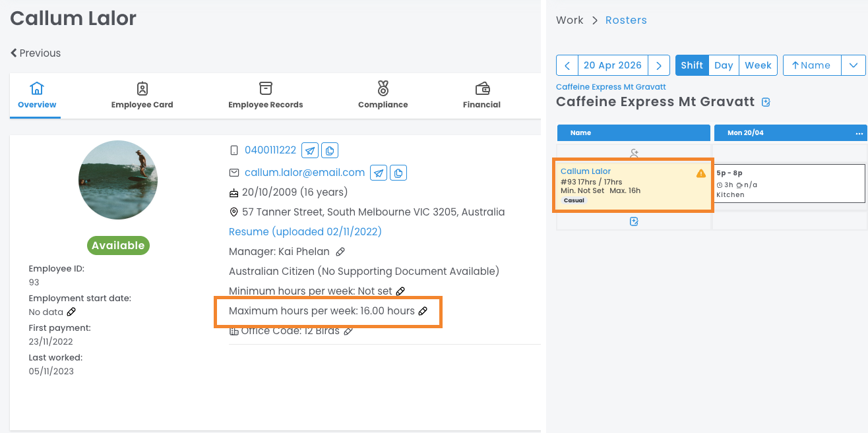Image resolution: width=868 pixels, height=433 pixels.
Task: Open the Mon 20/04 column options menu
Action: [x=859, y=133]
